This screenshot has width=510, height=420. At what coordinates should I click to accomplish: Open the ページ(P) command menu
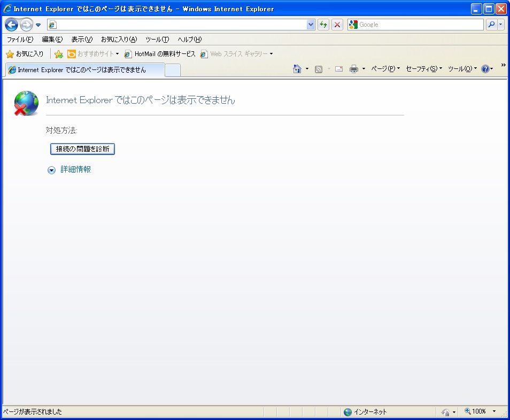click(x=385, y=68)
